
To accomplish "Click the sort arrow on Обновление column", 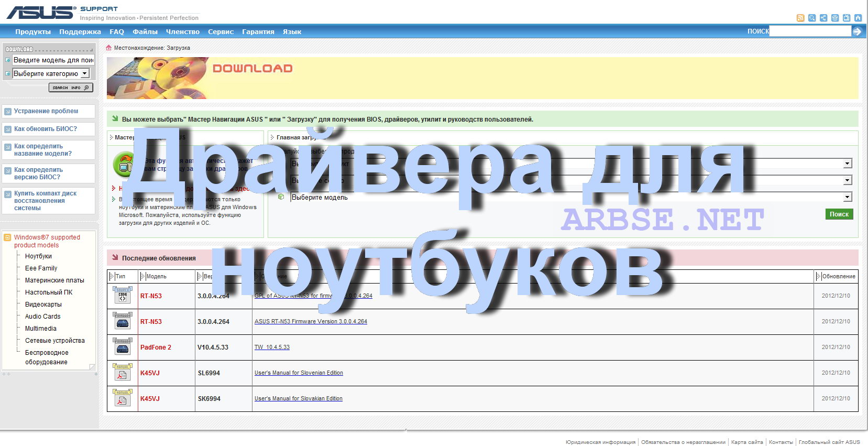I will (819, 276).
